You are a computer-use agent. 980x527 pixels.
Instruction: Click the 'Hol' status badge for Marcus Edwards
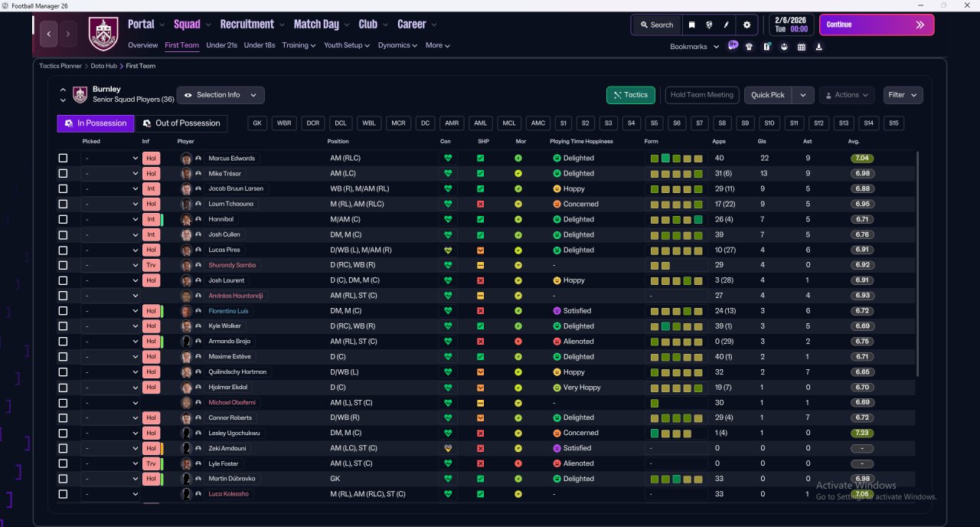[x=151, y=159]
